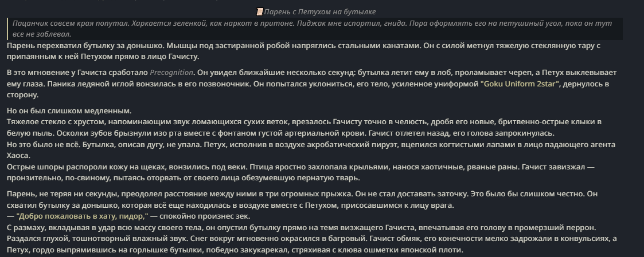Click the line starting 'Но это было не всё'
This screenshot has width=644, height=257.
coord(311,150)
